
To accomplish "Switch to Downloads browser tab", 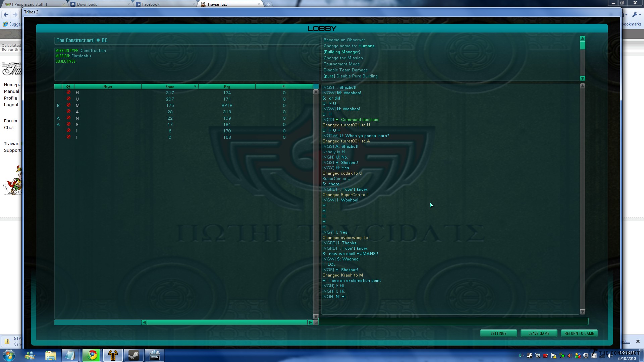I will tap(101, 4).
